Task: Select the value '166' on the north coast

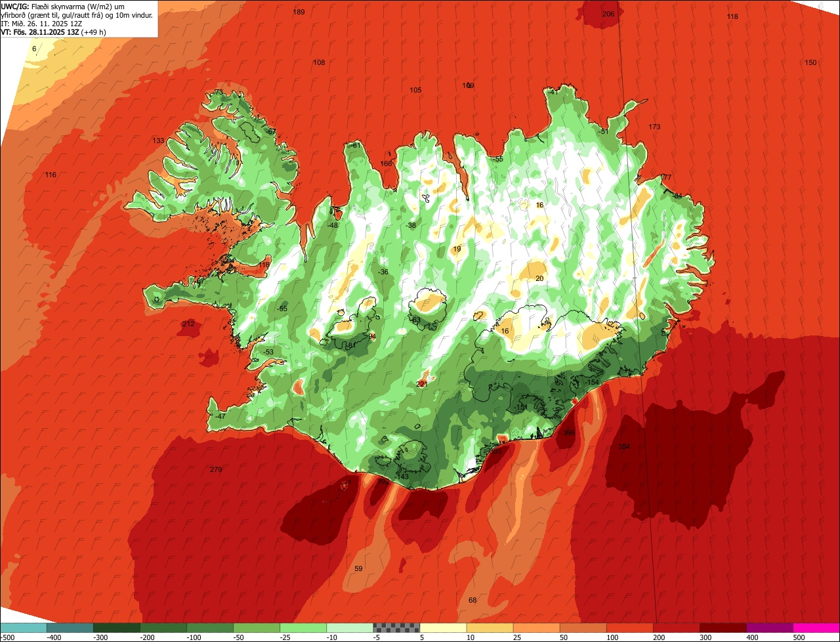Action: click(x=386, y=163)
